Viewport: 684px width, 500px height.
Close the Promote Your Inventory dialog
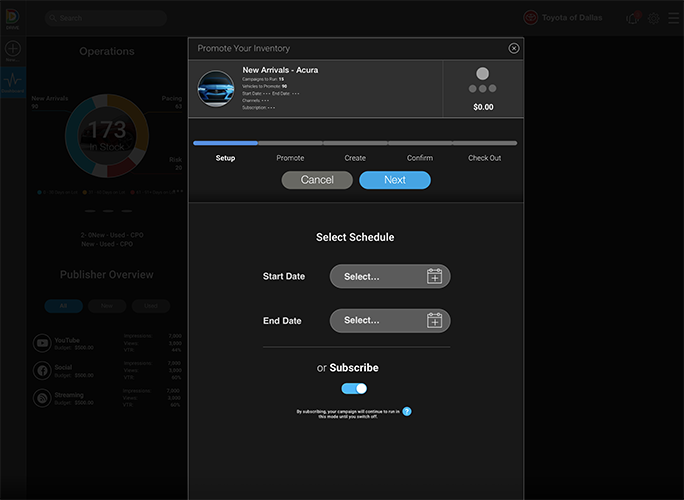[514, 48]
